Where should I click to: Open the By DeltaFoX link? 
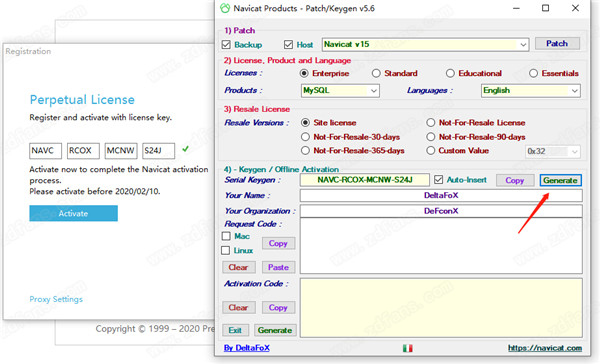(x=247, y=348)
